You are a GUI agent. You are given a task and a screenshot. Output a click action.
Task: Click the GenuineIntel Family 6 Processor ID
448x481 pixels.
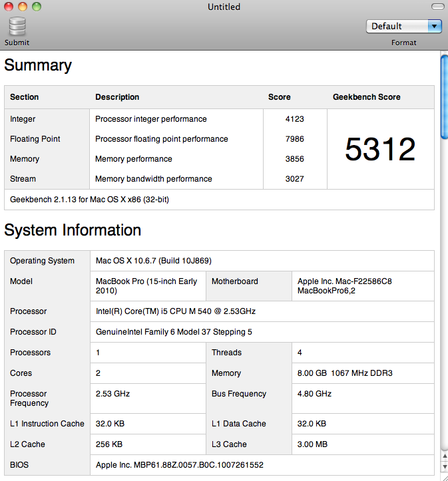pyautogui.click(x=174, y=332)
